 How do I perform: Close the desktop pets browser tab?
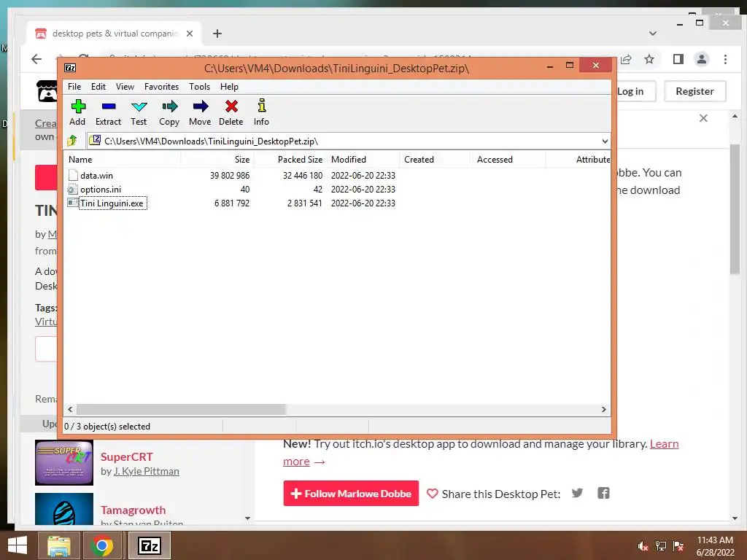(x=190, y=34)
